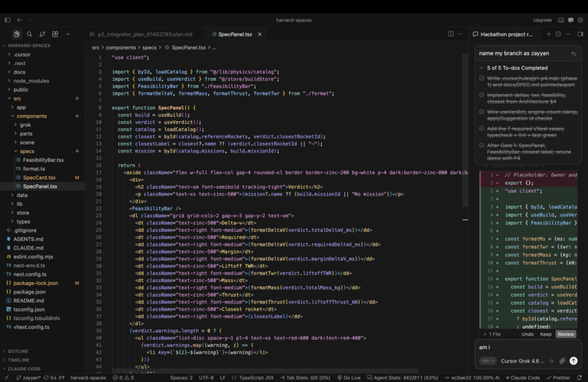Click the Upgrade link
This screenshot has width=588, height=382.
pos(543,20)
